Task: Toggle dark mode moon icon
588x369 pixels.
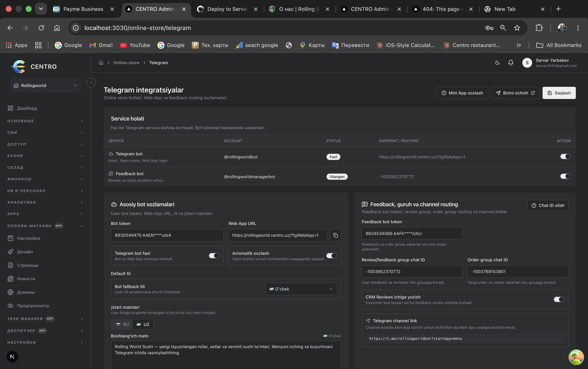Action: tap(497, 63)
